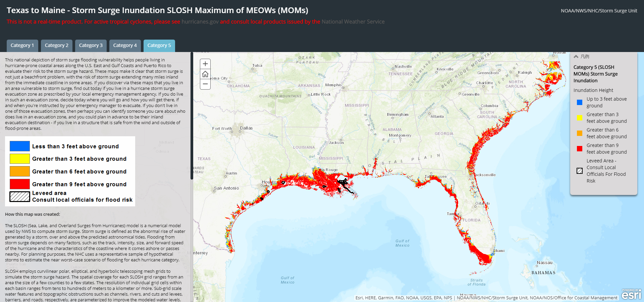Screen dimensions: 644x302
Task: Select the Category 4 tab
Action: 125,45
